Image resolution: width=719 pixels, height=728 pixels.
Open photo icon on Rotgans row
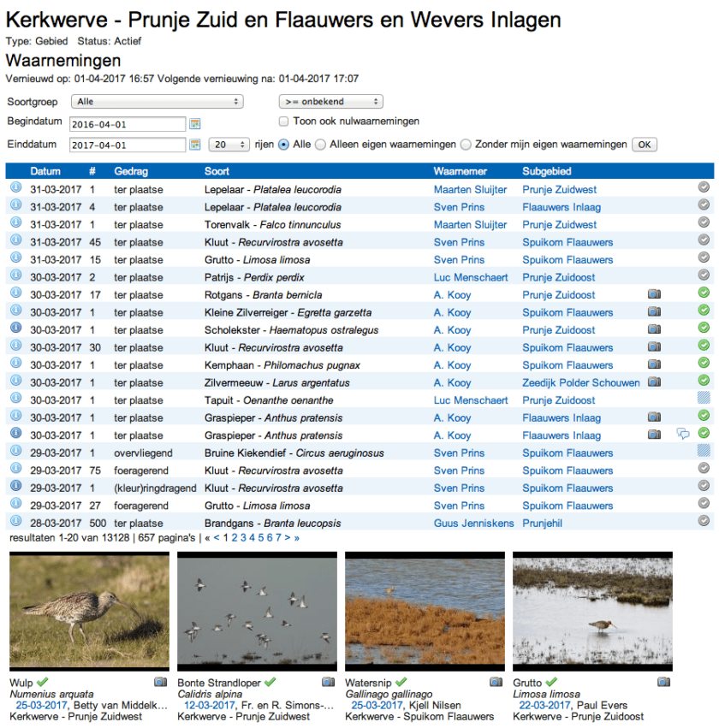coord(655,294)
